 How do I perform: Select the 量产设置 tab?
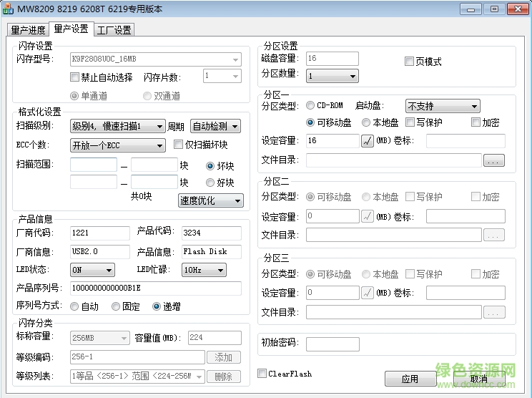point(72,29)
